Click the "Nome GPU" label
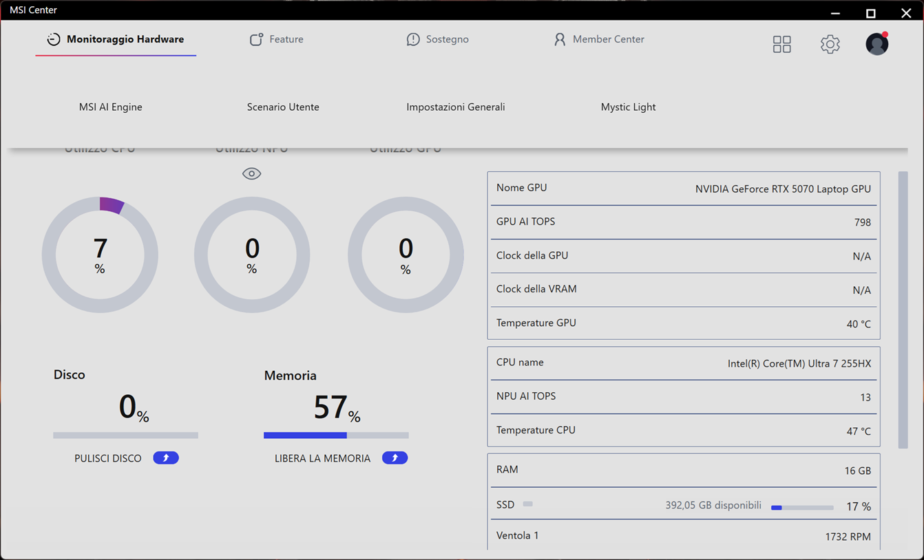924x560 pixels. click(521, 188)
